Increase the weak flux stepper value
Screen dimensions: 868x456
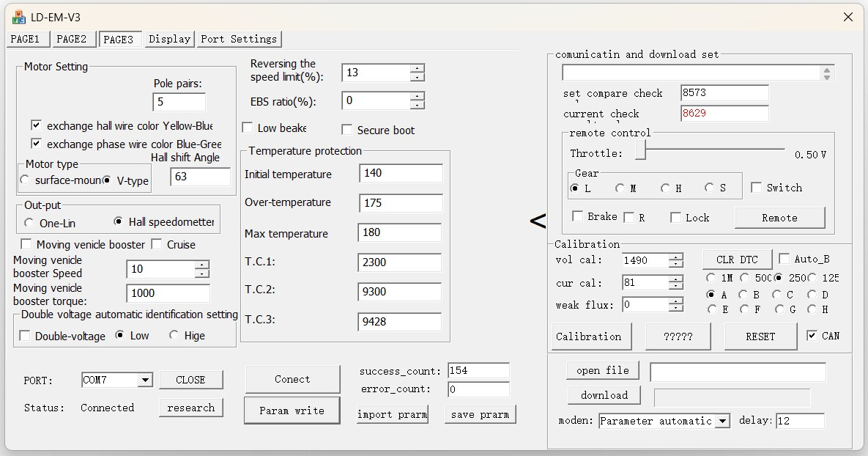coord(675,301)
